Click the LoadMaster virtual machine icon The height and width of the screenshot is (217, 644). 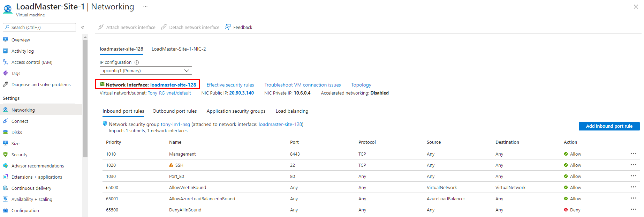click(x=8, y=9)
